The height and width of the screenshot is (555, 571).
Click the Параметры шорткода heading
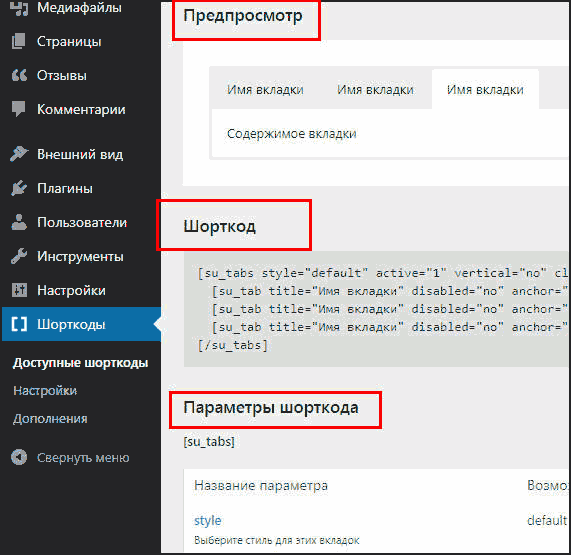coord(271,408)
